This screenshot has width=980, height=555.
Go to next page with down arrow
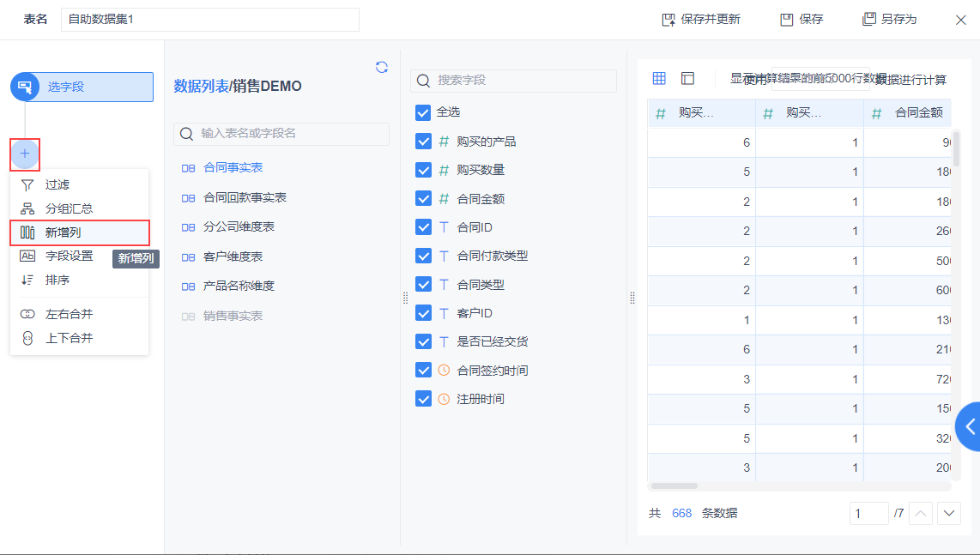949,513
